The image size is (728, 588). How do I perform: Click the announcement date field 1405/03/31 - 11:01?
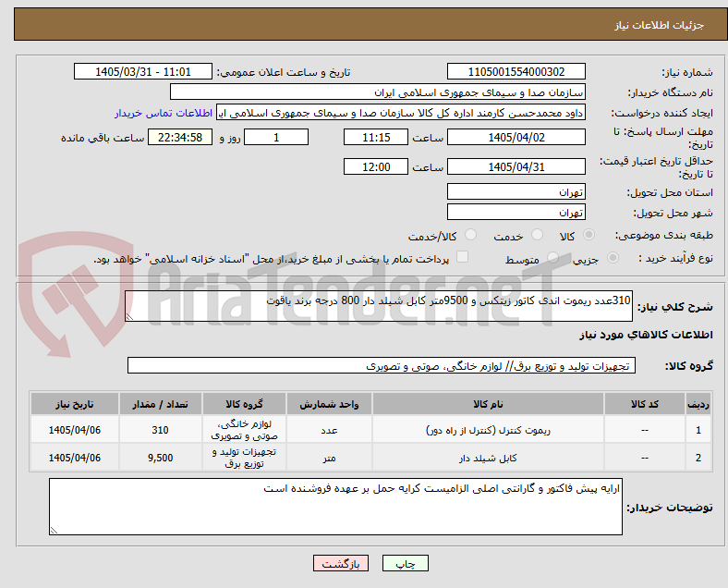143,71
